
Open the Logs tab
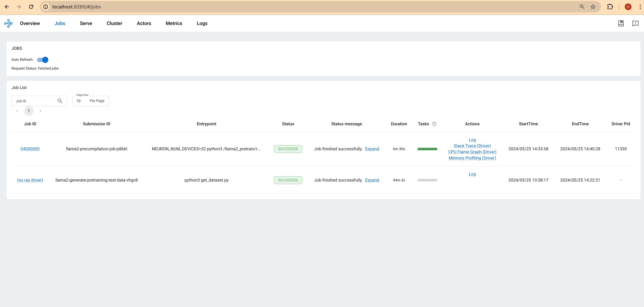point(202,23)
